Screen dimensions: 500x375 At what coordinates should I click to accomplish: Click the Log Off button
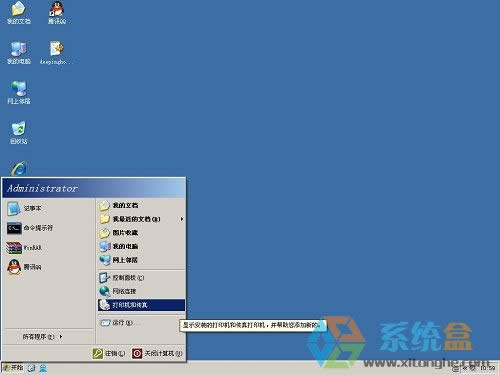tap(109, 353)
